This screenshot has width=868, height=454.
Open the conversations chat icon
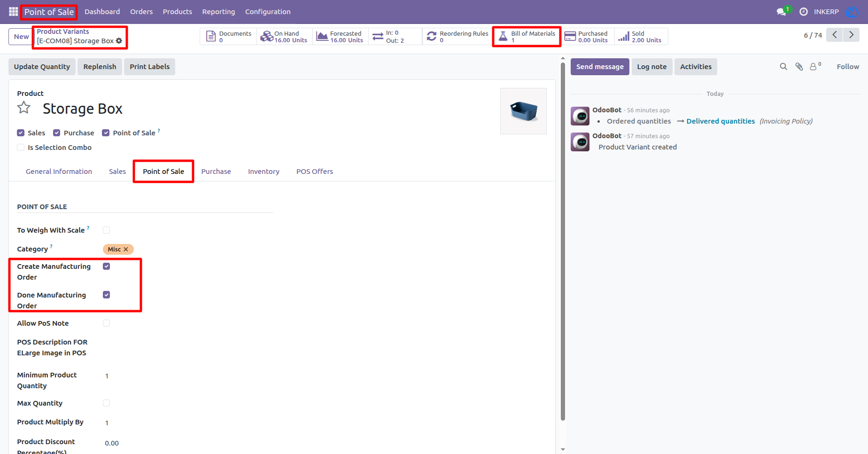pos(782,12)
